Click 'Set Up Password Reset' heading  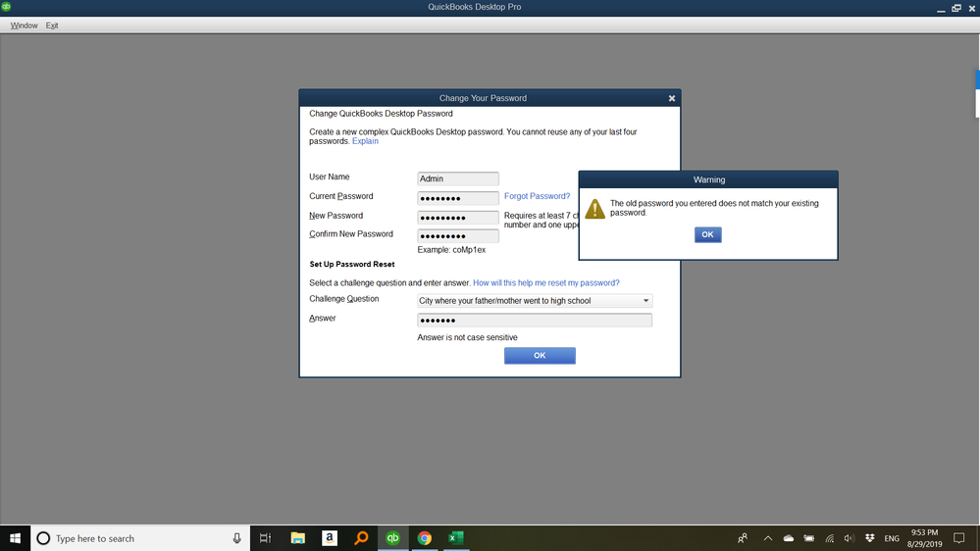352,265
